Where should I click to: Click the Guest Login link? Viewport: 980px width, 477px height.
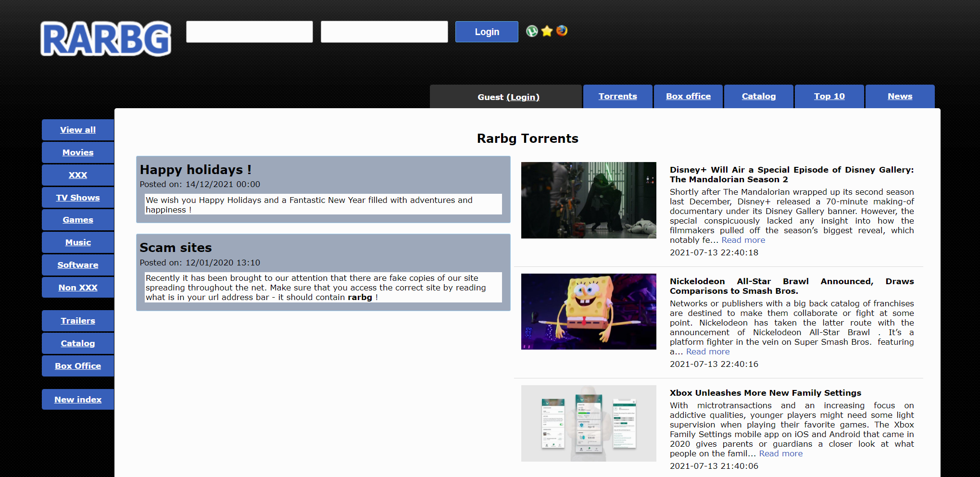[523, 97]
